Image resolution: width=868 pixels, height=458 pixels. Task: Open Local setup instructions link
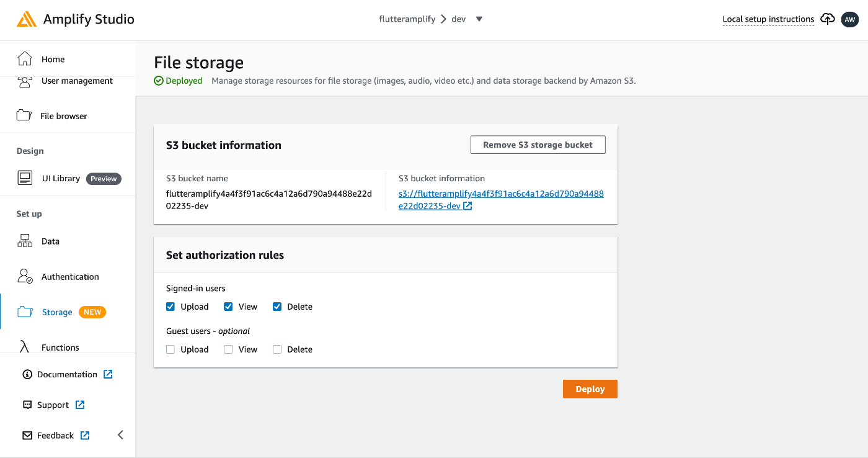click(768, 19)
